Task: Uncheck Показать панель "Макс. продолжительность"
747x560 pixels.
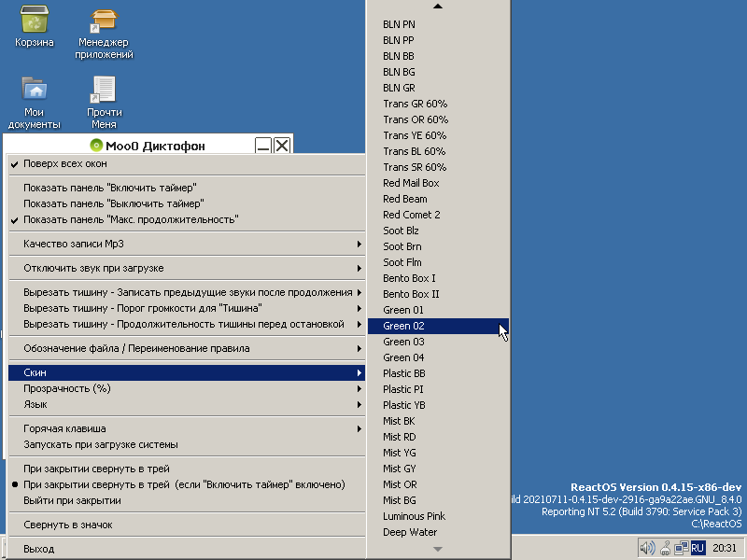Action: (x=187, y=219)
